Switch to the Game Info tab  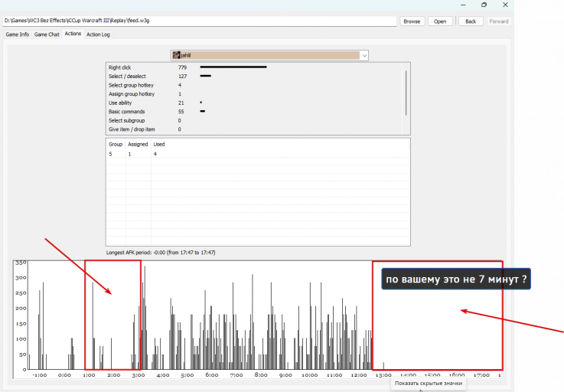(18, 34)
